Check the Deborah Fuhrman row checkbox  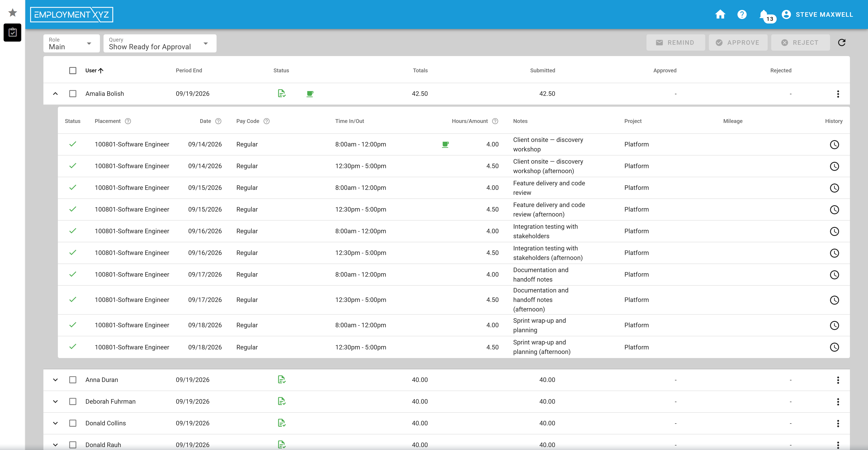pos(73,401)
